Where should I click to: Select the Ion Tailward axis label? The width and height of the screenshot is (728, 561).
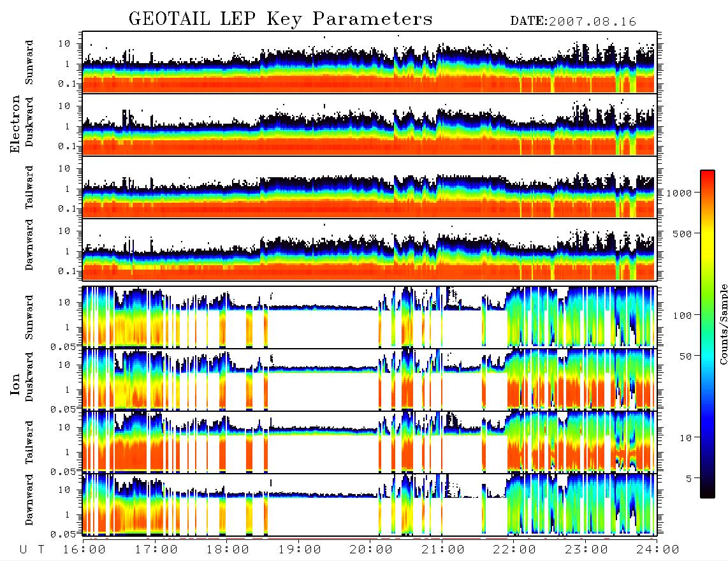click(x=29, y=442)
